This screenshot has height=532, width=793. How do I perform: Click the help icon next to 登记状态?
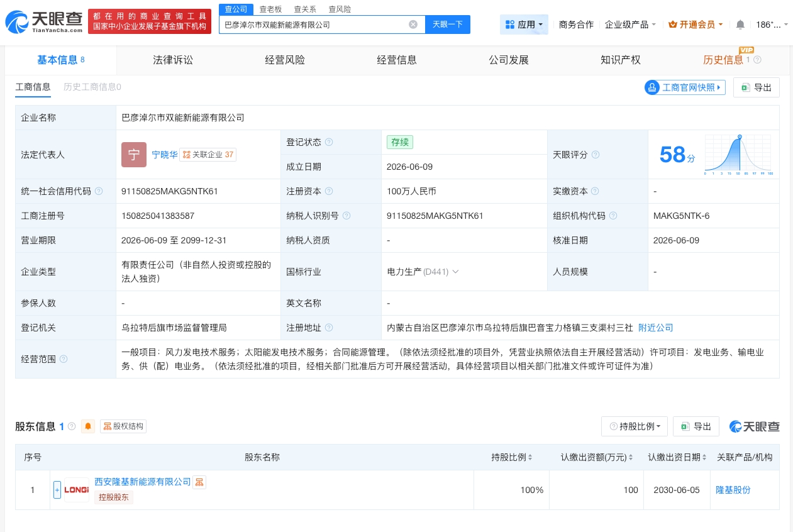(329, 142)
